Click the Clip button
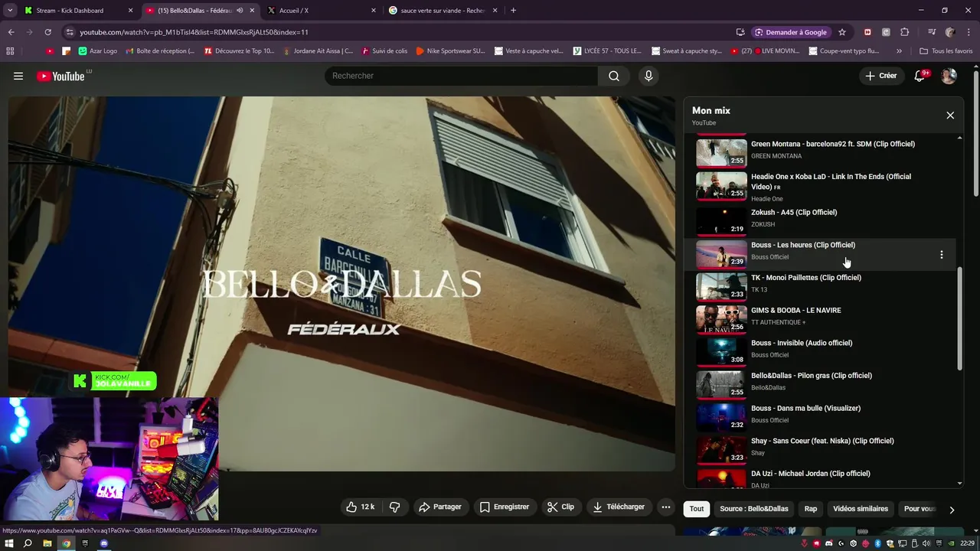The image size is (980, 551). [x=560, y=507]
